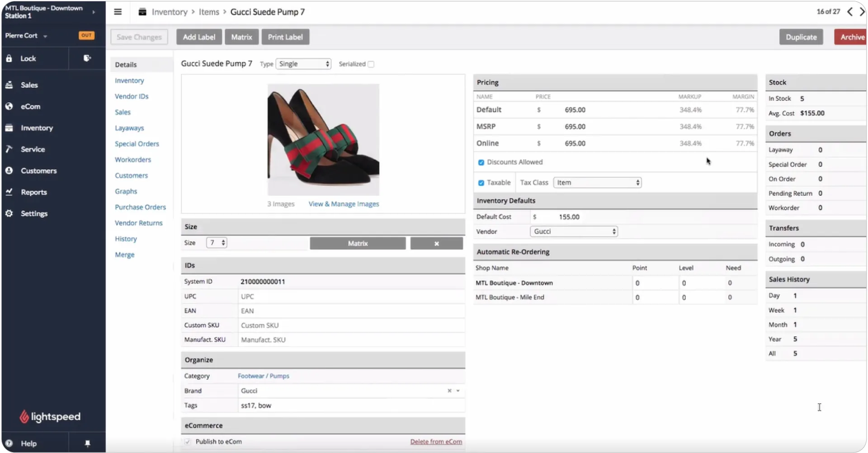Image resolution: width=868 pixels, height=453 pixels.
Task: Open the Vendor Returns tab
Action: (139, 223)
